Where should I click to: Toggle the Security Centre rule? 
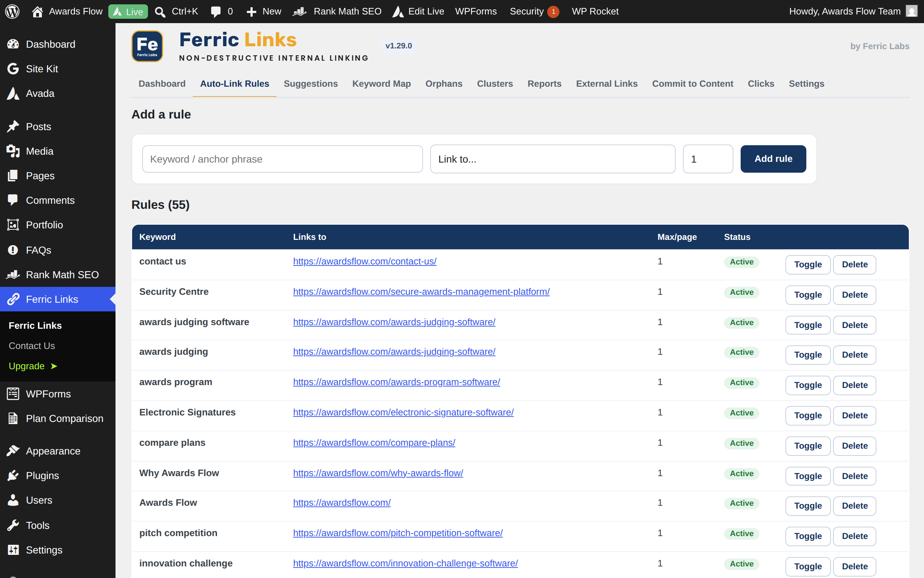coord(807,295)
